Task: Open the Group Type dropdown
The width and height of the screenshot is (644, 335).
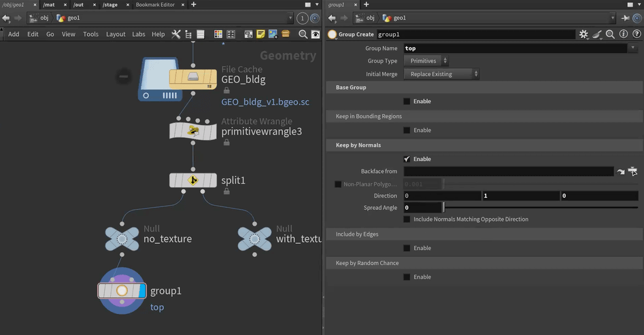Action: tap(424, 61)
